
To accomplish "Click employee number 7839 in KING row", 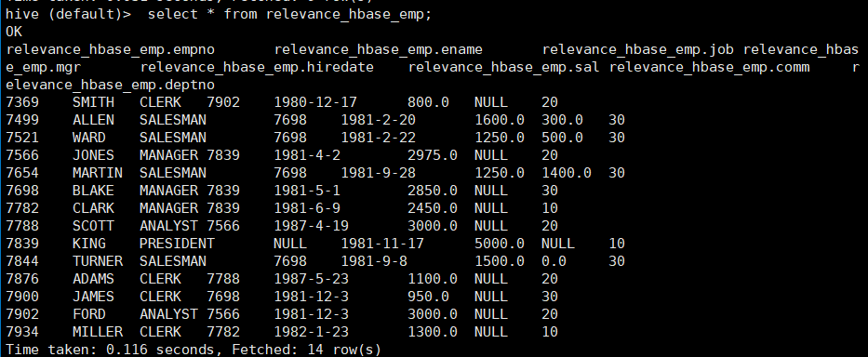I will [x=22, y=245].
